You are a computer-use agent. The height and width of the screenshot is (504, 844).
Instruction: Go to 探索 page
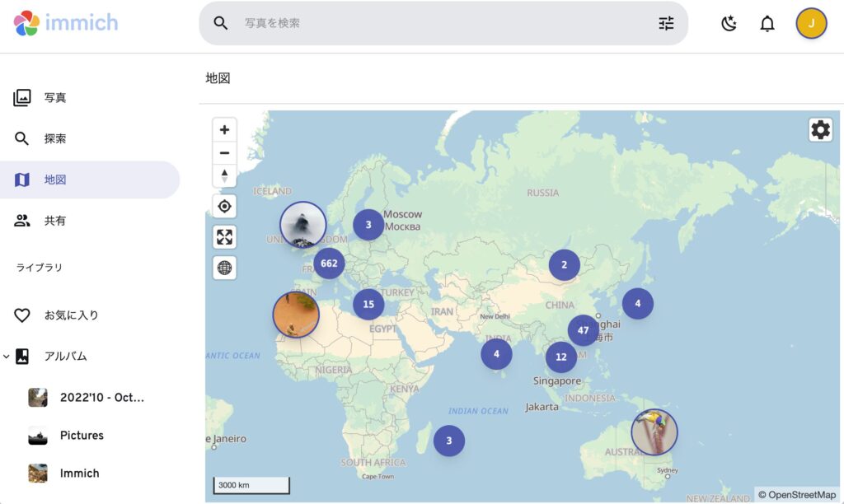pos(55,139)
